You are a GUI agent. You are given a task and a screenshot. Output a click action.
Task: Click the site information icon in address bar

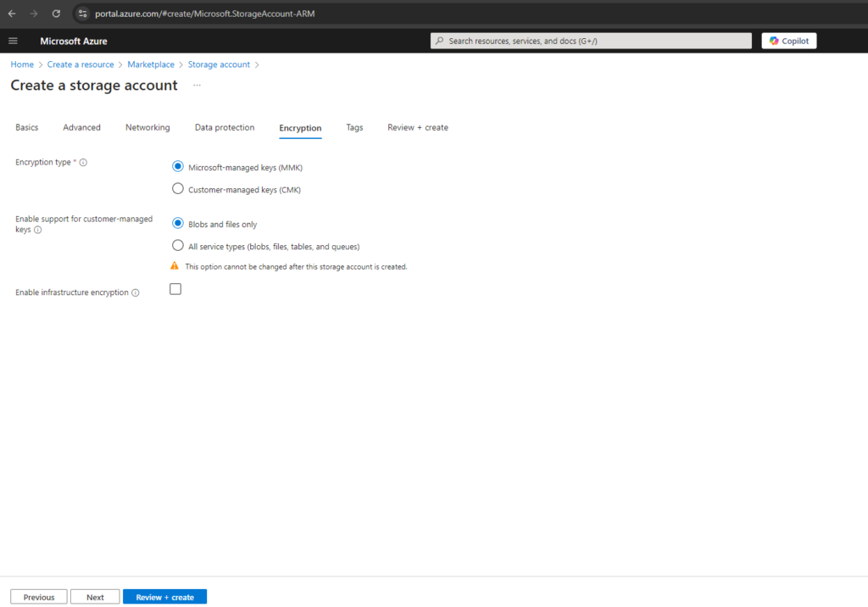(x=82, y=14)
